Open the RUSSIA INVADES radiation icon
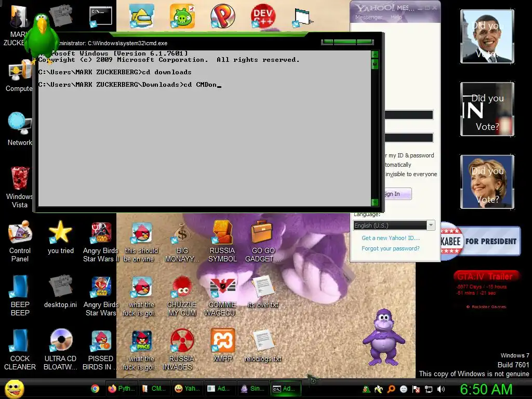The width and height of the screenshot is (532, 399). [182, 350]
